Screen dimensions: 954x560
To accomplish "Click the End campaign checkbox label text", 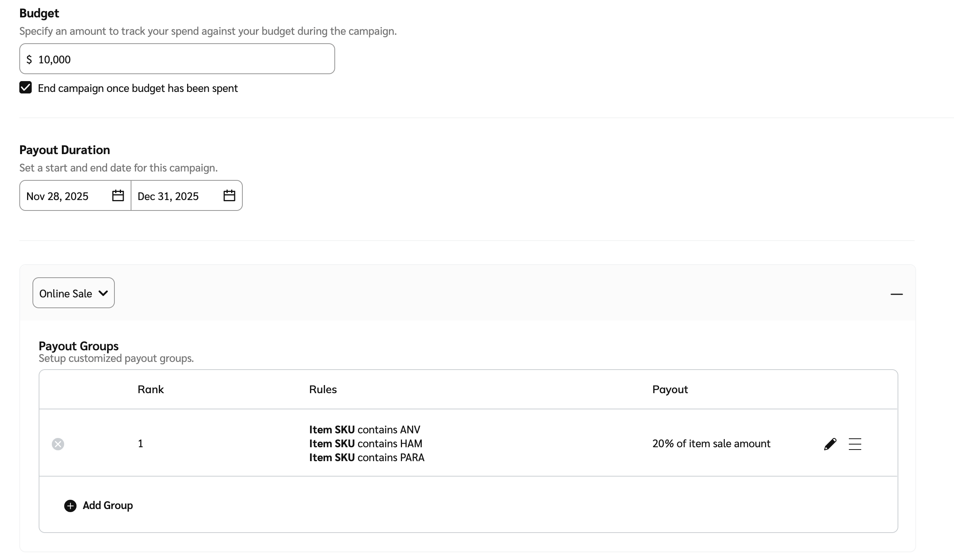I will [138, 88].
